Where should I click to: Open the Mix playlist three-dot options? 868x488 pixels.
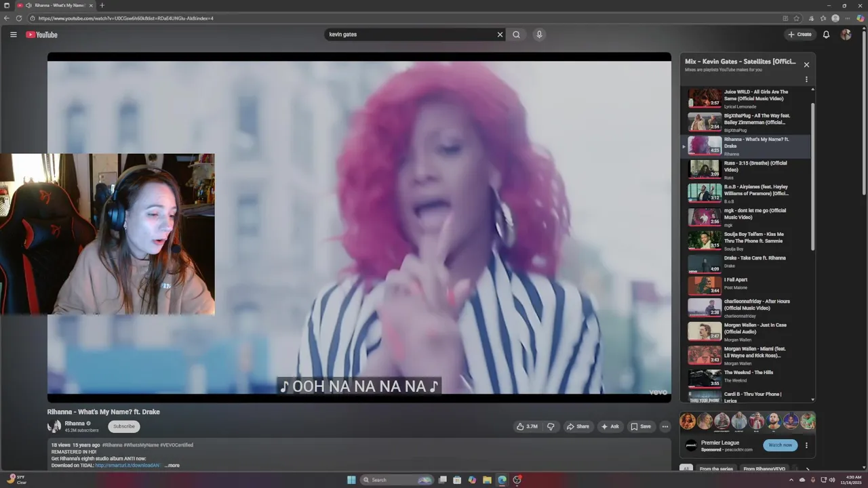coord(806,79)
